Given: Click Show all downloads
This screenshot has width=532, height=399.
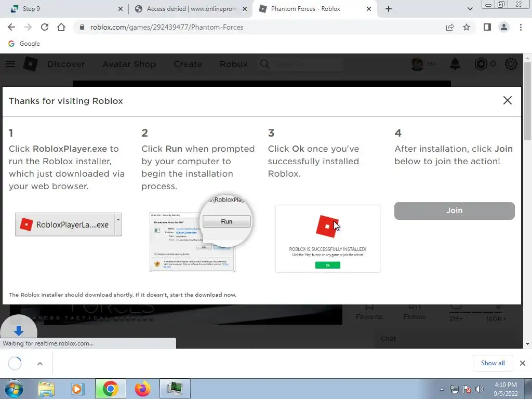Looking at the screenshot, I should click(493, 363).
